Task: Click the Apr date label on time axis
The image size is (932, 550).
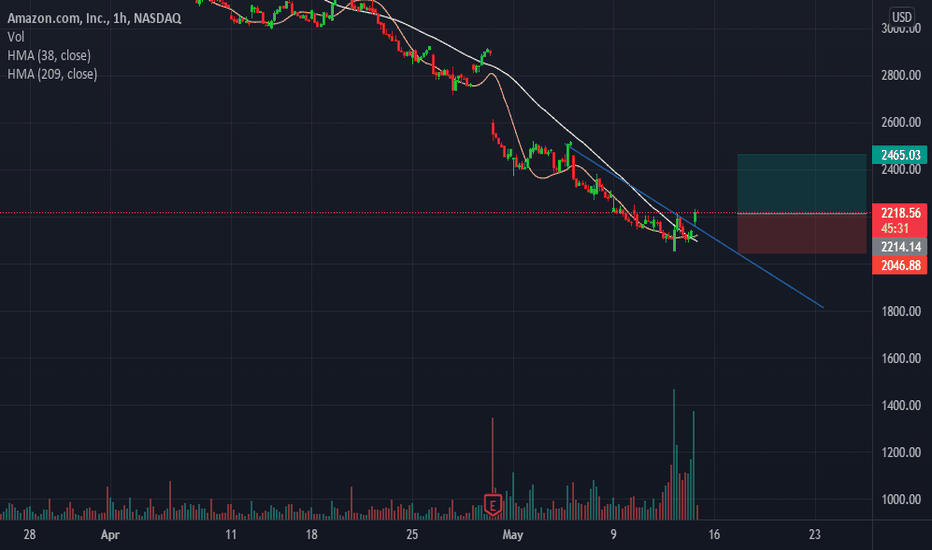Action: point(110,535)
